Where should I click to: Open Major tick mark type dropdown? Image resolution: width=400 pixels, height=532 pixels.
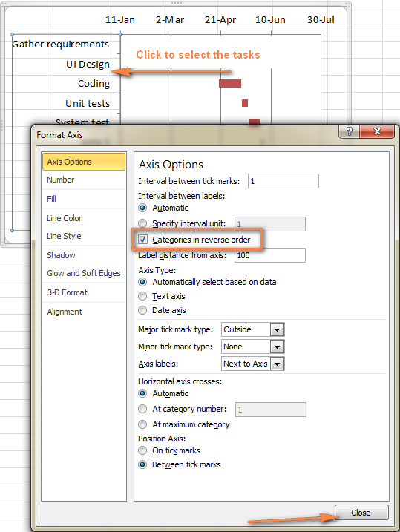coord(278,329)
